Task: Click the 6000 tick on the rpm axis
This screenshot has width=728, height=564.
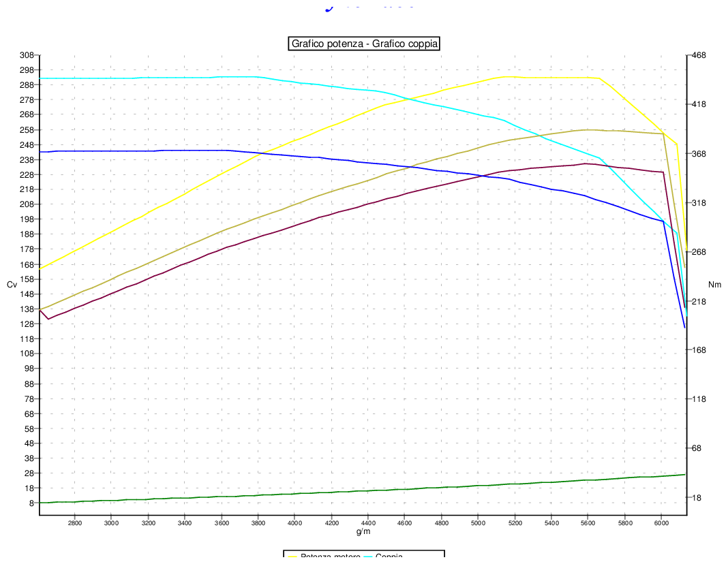Action: pos(662,523)
